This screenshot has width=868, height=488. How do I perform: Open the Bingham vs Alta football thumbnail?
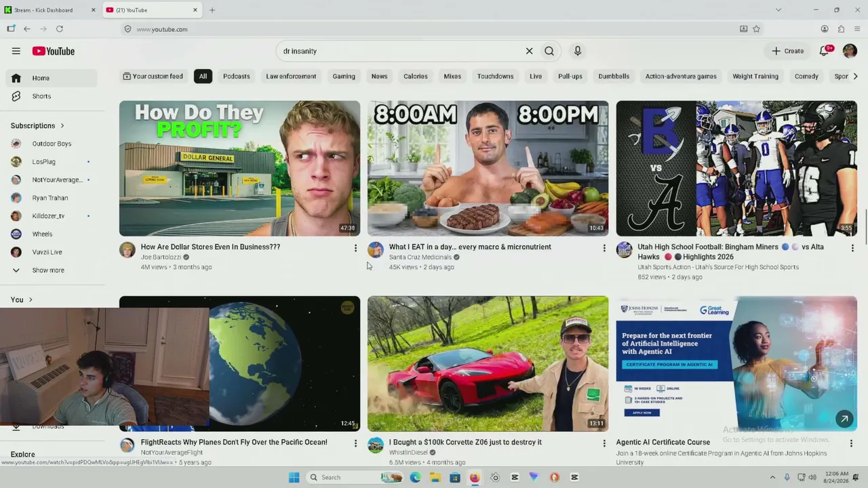pos(736,168)
